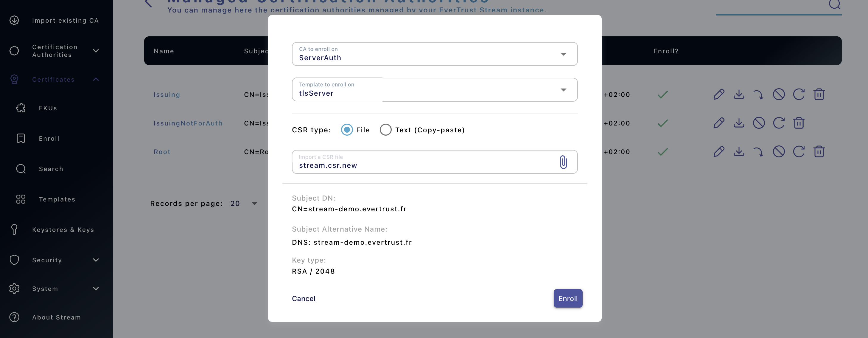868x338 pixels.
Task: Click the Enroll button
Action: [x=568, y=298]
